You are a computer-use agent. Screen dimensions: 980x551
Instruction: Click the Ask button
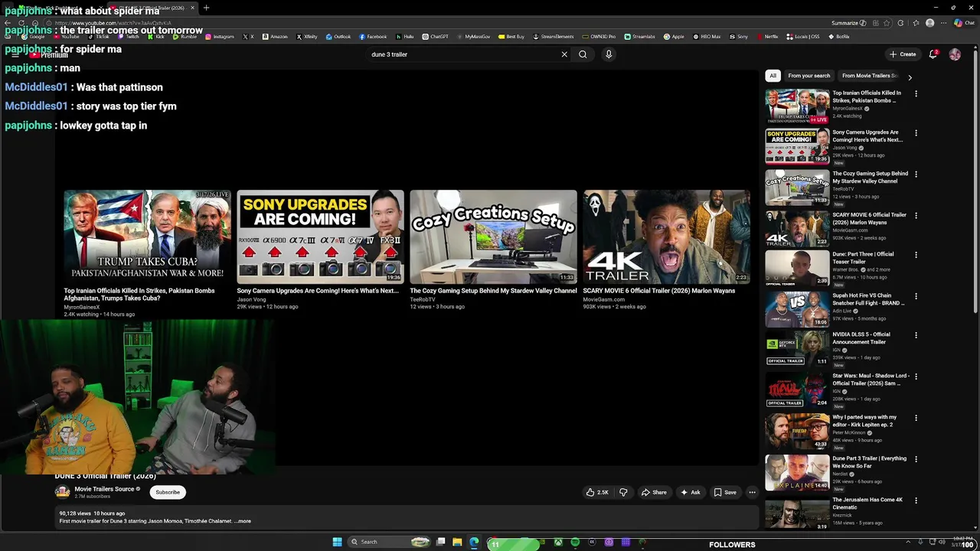click(x=690, y=492)
